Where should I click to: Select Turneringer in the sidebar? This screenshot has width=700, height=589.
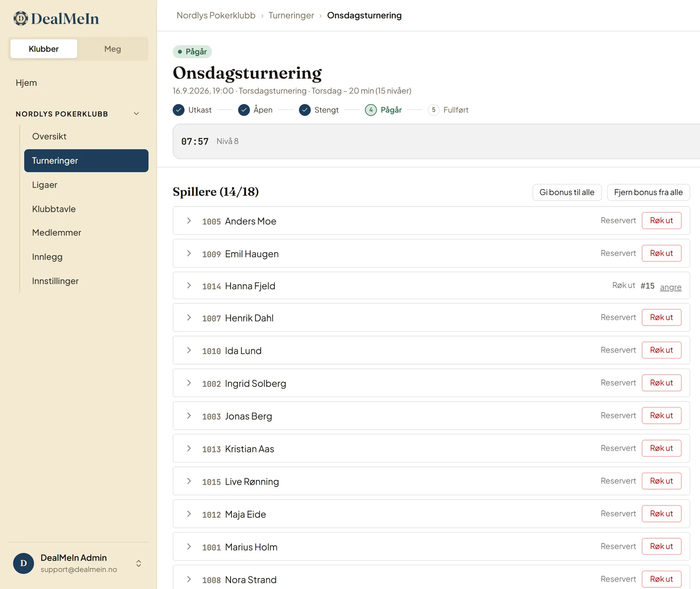tap(86, 161)
